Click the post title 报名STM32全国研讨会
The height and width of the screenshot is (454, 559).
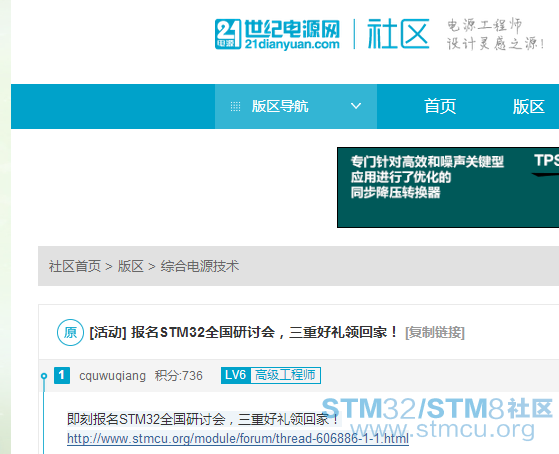[x=264, y=332]
